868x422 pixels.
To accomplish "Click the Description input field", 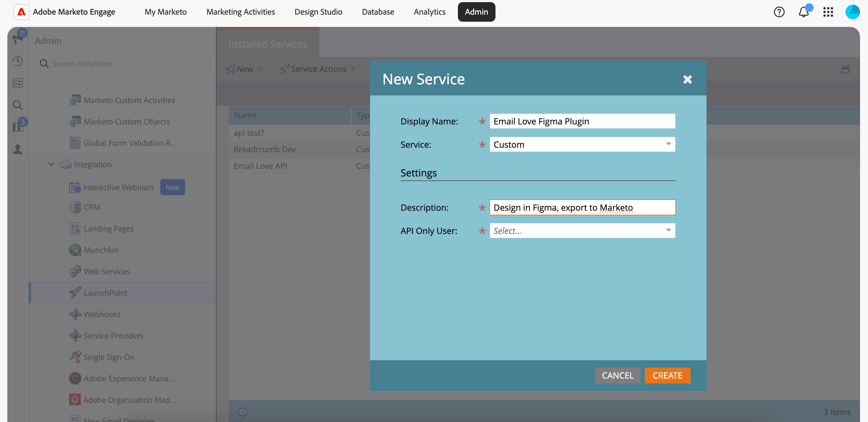I will [x=582, y=207].
